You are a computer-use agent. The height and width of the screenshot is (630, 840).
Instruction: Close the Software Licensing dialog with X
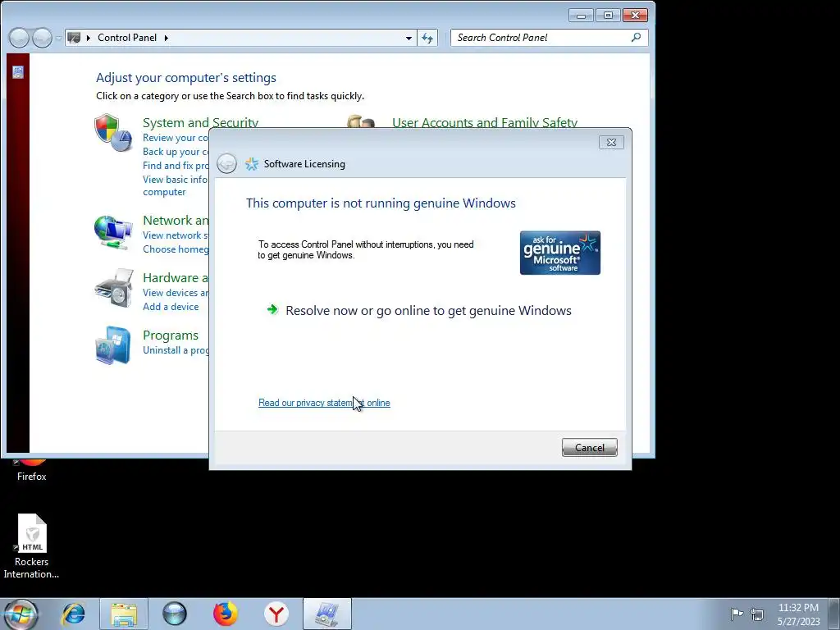coord(611,142)
